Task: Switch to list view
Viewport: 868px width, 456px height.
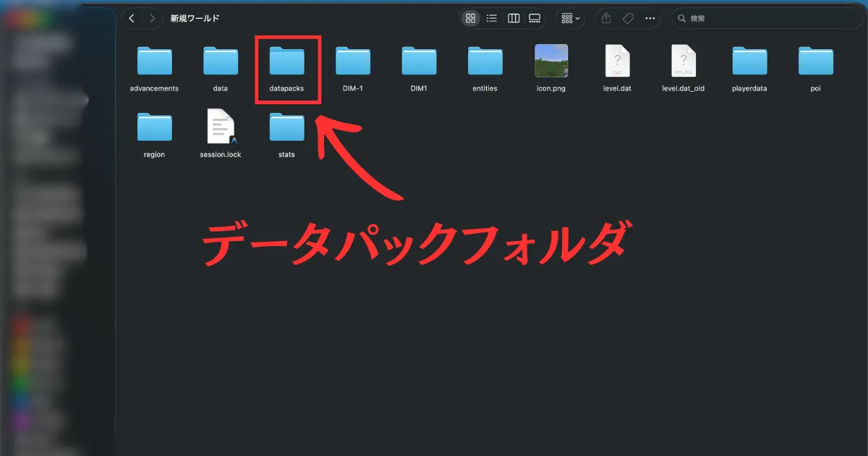Action: (x=492, y=18)
